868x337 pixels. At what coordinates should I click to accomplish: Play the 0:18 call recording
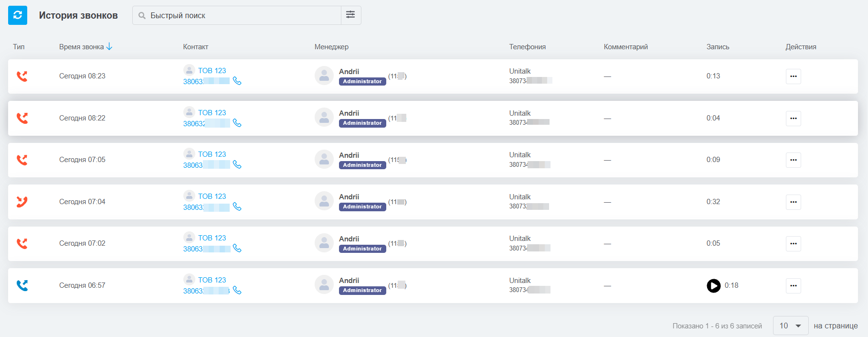713,285
